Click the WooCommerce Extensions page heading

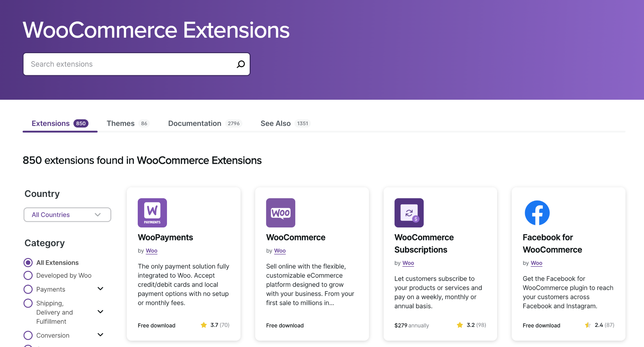coord(156,30)
